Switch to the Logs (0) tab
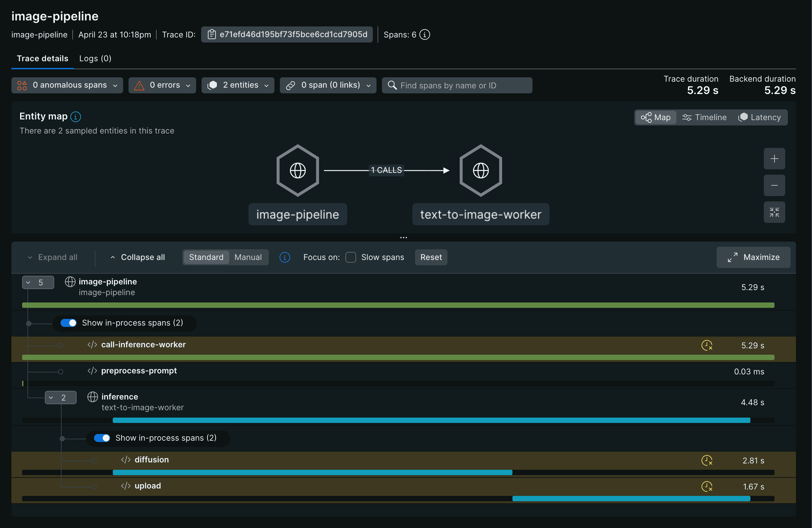The height and width of the screenshot is (528, 812). pos(95,58)
